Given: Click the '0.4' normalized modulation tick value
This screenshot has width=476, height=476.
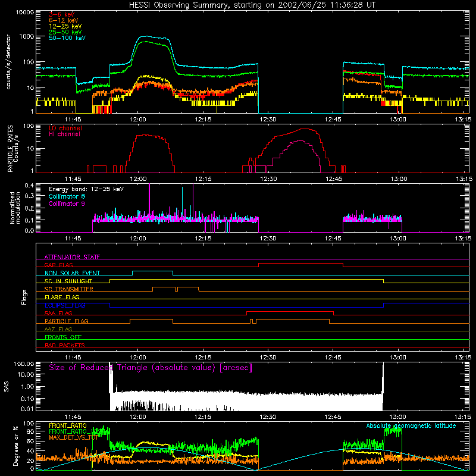Looking at the screenshot, I should click(29, 185).
